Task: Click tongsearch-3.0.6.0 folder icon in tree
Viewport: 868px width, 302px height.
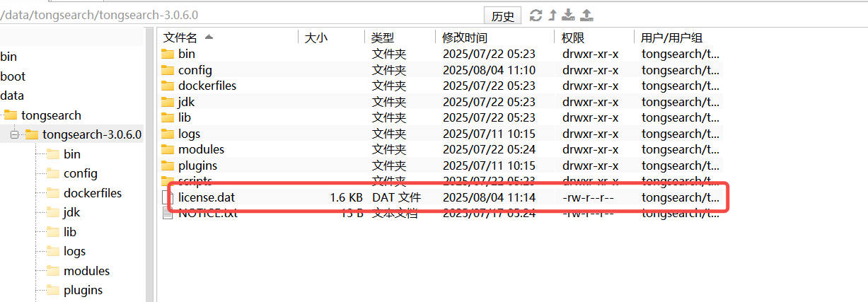Action: 31,134
